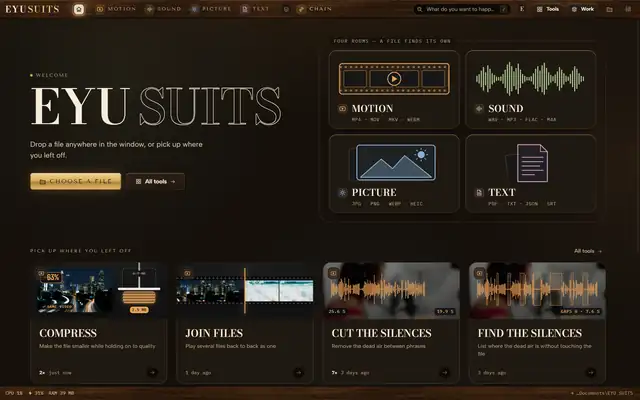This screenshot has width=640, height=400.
Task: Click the icon beside SOUND label
Action: pyautogui.click(x=479, y=109)
